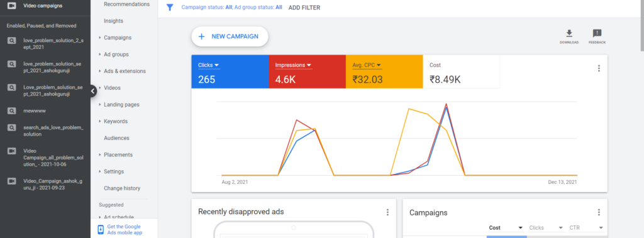644x238 pixels.
Task: Open chart card three-dot menu
Action: tap(599, 68)
